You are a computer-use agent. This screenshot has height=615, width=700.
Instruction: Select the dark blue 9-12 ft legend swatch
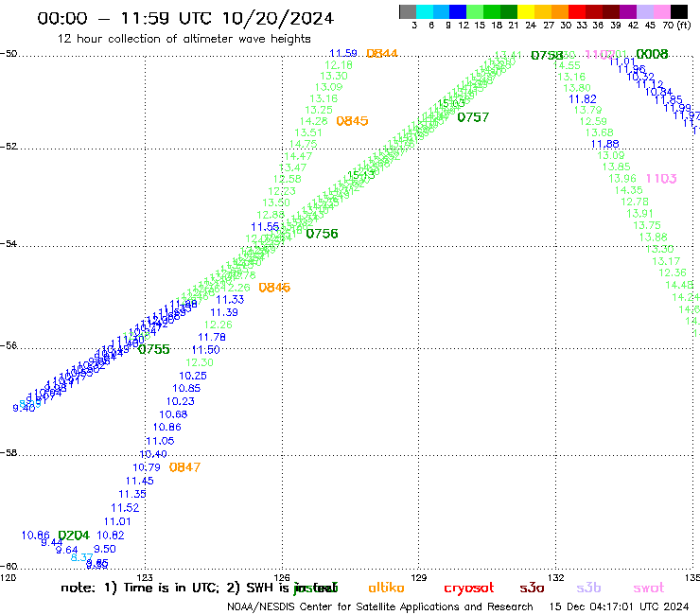pyautogui.click(x=458, y=11)
